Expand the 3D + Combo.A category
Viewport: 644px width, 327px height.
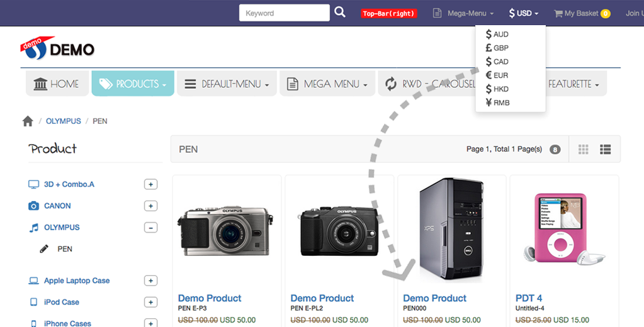click(x=150, y=184)
